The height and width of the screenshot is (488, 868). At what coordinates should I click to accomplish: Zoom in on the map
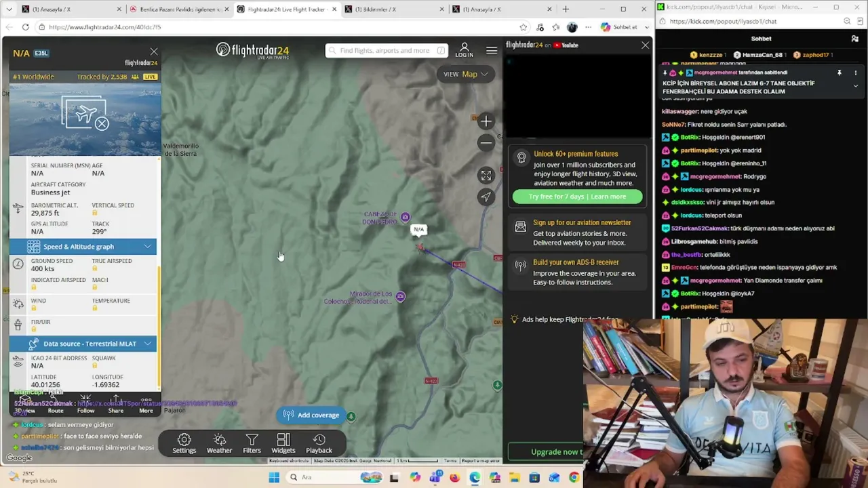click(486, 122)
